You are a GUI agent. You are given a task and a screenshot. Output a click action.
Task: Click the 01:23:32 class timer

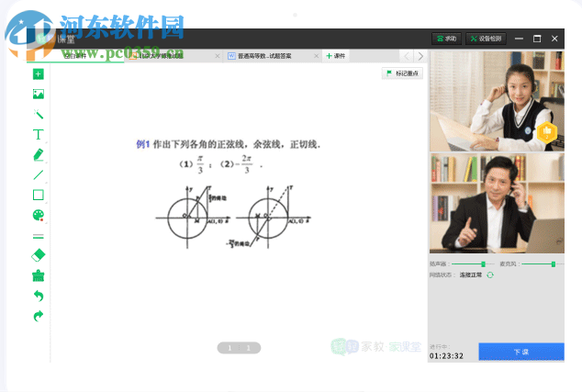click(446, 356)
